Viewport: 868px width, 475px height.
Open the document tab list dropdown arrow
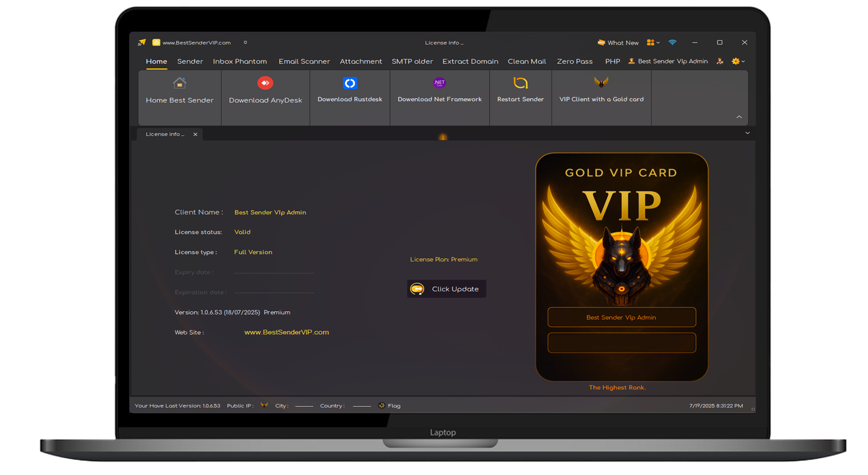[747, 133]
